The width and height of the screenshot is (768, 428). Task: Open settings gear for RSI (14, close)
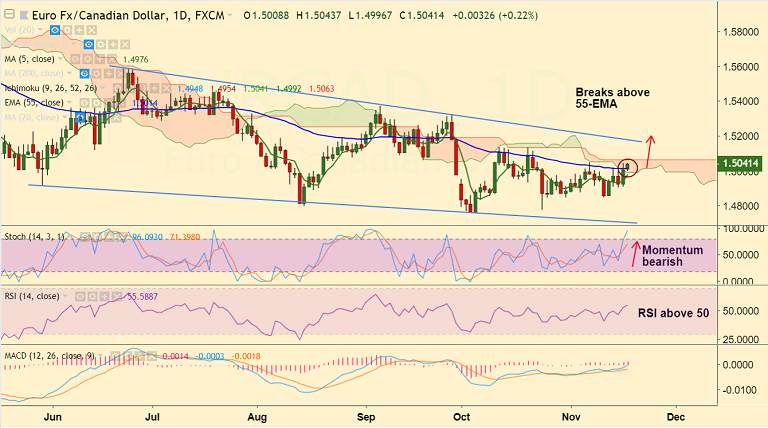[93, 297]
